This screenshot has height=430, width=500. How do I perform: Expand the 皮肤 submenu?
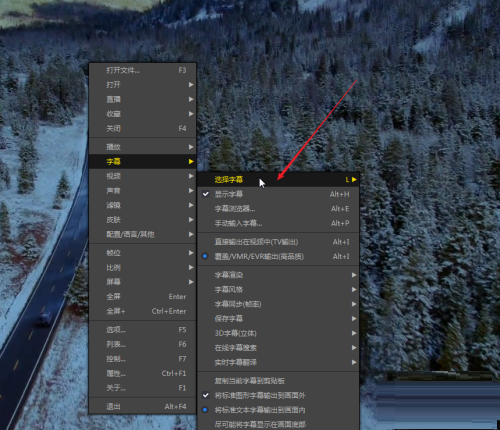click(143, 220)
